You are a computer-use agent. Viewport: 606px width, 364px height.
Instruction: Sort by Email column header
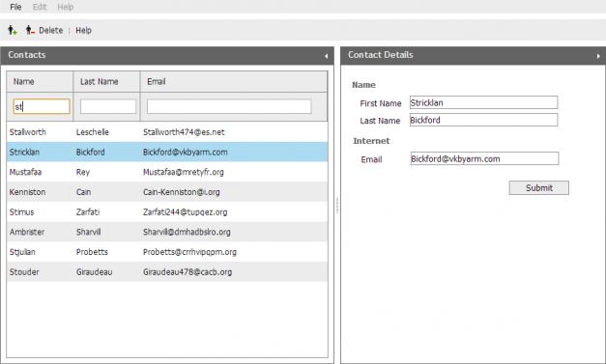coord(234,81)
